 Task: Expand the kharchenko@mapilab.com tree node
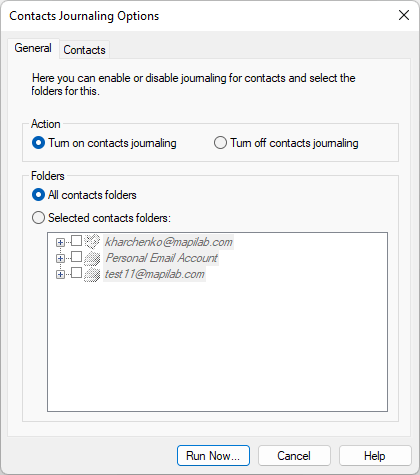(60, 242)
